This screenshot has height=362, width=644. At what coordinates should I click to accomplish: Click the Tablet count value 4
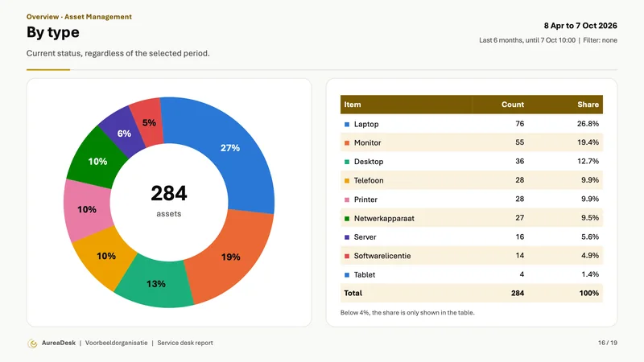coord(522,274)
